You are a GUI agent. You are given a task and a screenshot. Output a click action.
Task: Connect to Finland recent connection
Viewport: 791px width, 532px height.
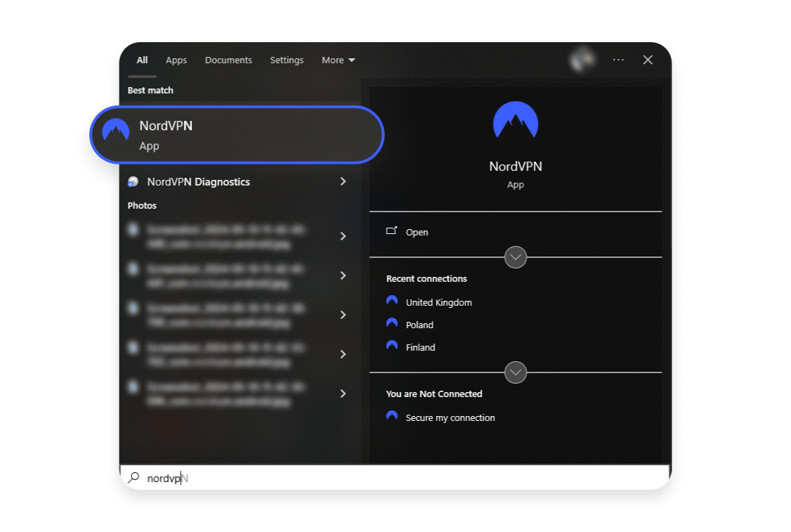click(x=420, y=347)
